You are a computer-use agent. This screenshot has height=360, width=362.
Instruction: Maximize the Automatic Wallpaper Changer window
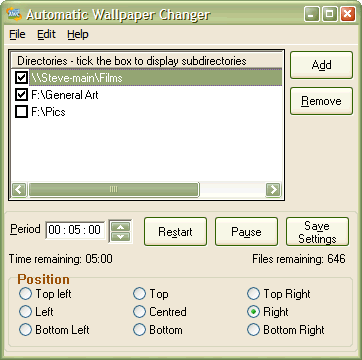pyautogui.click(x=330, y=14)
